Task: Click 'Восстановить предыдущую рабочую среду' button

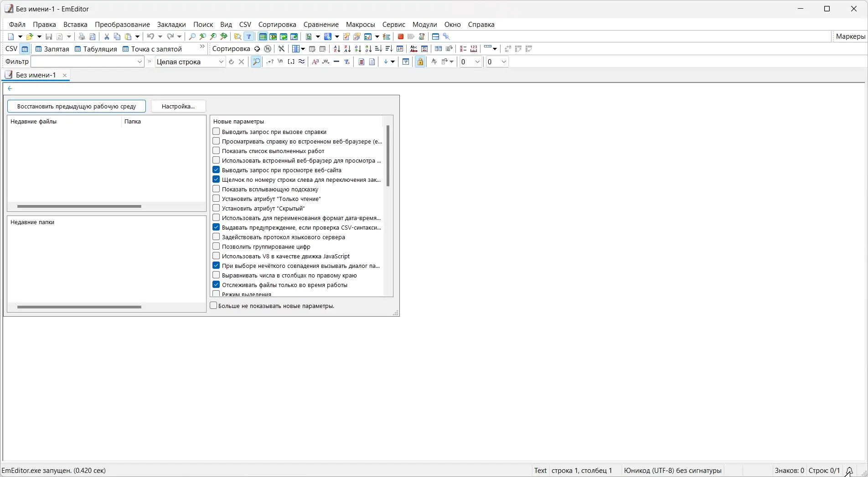Action: click(76, 106)
